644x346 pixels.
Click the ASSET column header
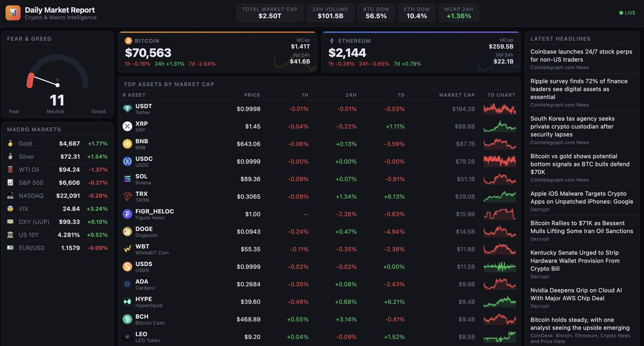click(x=136, y=95)
